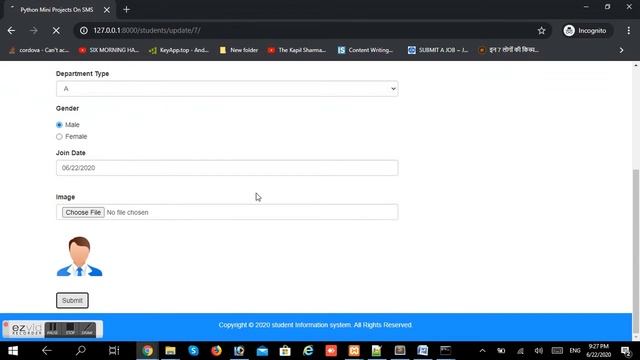Open Mail app from taskbar
Image resolution: width=640 pixels, height=360 pixels.
[262, 351]
